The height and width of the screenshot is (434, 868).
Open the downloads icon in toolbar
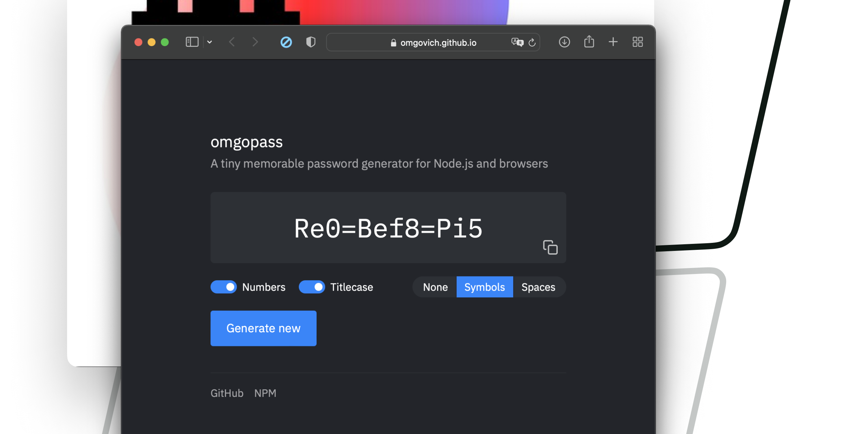coord(564,42)
